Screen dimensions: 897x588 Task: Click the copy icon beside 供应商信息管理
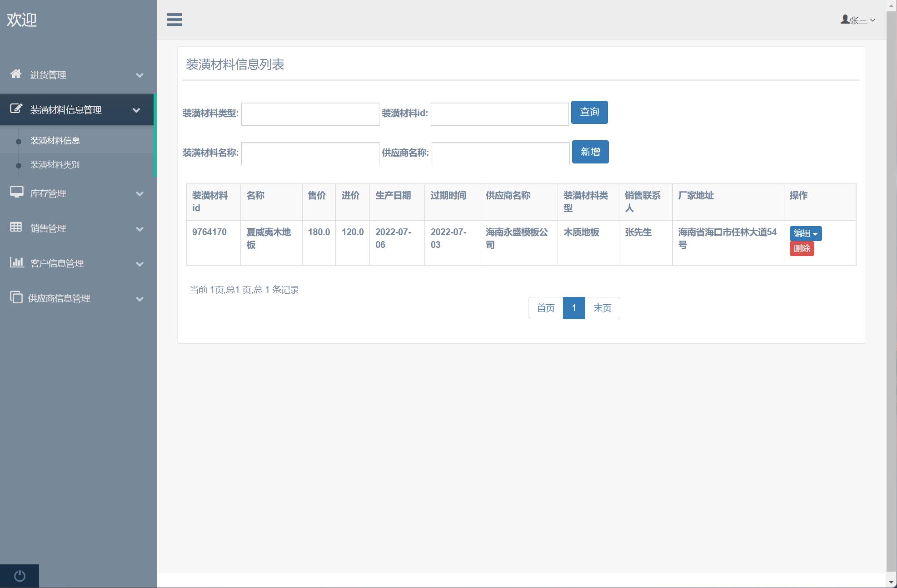pos(16,298)
